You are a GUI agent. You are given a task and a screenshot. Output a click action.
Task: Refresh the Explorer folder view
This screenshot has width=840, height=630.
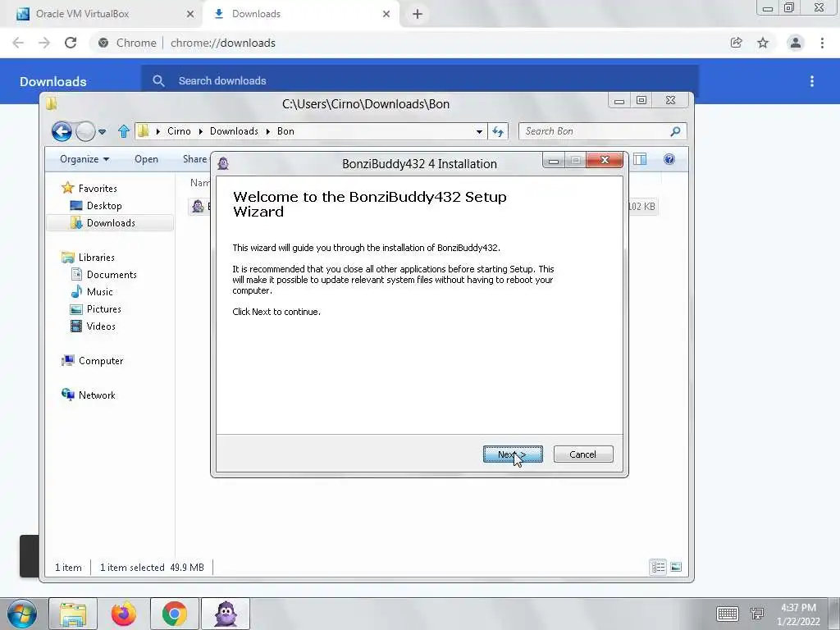[x=498, y=131]
